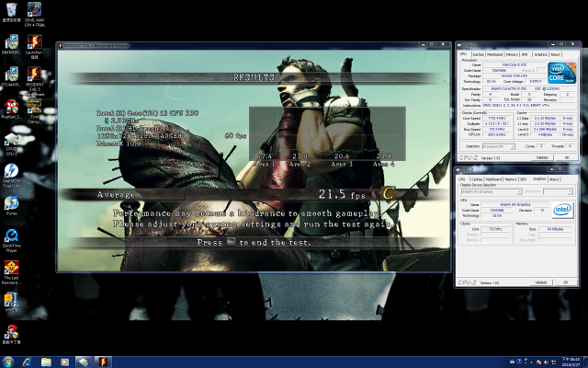588x368 pixels.
Task: Click the Esc key icon in the benchmark results
Action: [x=231, y=242]
